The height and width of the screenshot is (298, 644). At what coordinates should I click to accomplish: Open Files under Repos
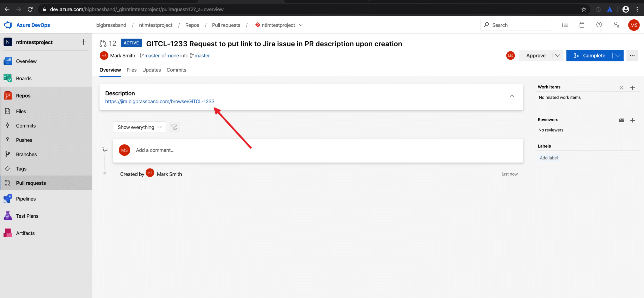pos(46,111)
